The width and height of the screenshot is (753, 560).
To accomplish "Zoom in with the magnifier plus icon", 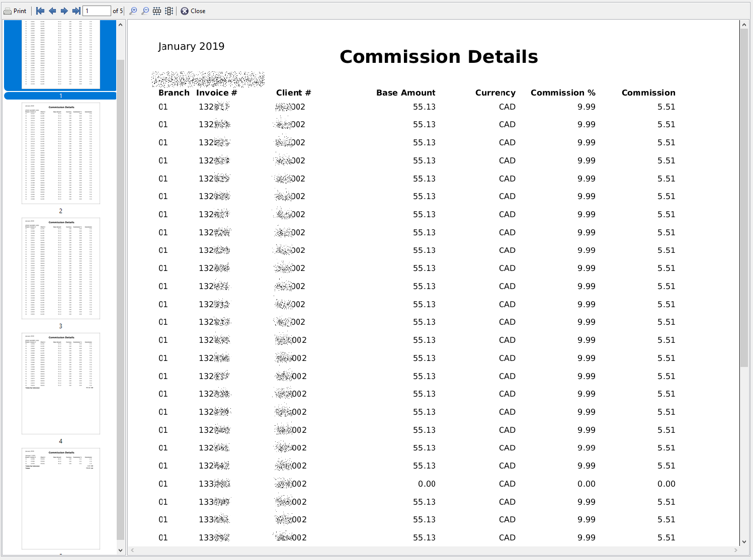I will 133,11.
